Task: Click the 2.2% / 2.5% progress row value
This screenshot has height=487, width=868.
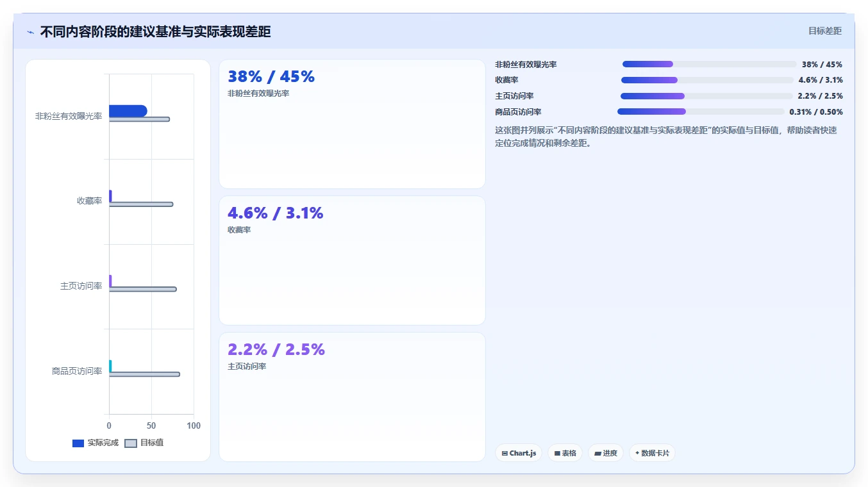Action: [x=820, y=96]
